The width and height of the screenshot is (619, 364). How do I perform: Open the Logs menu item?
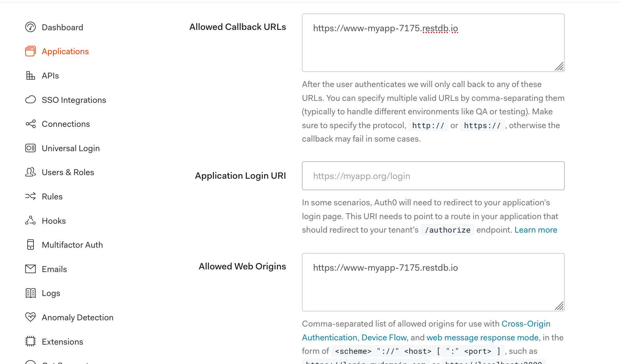pyautogui.click(x=51, y=293)
